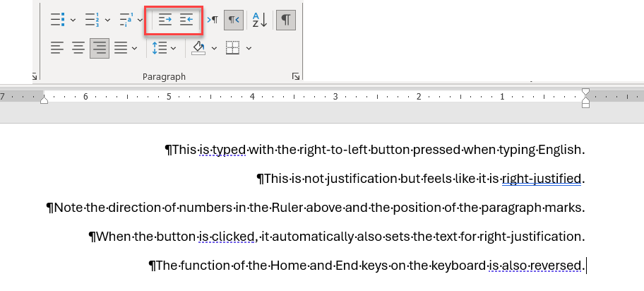Apply a numbered list with the Numbering icon
Screen dimensions: 644x291
[93, 19]
